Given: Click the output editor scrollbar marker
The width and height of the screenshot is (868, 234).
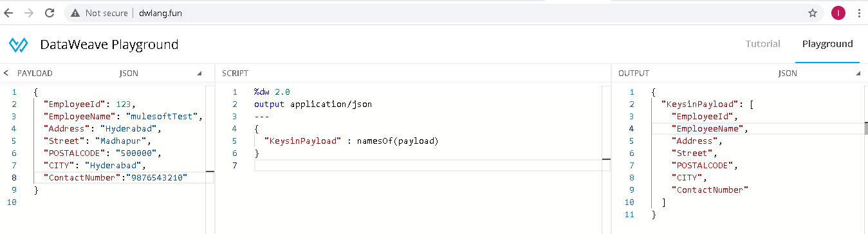Looking at the screenshot, I should click(x=865, y=128).
